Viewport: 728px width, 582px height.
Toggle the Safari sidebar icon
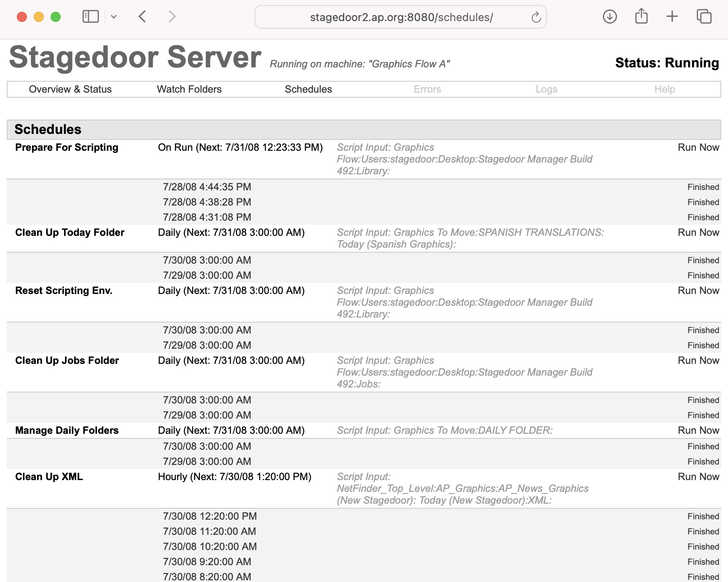tap(91, 17)
